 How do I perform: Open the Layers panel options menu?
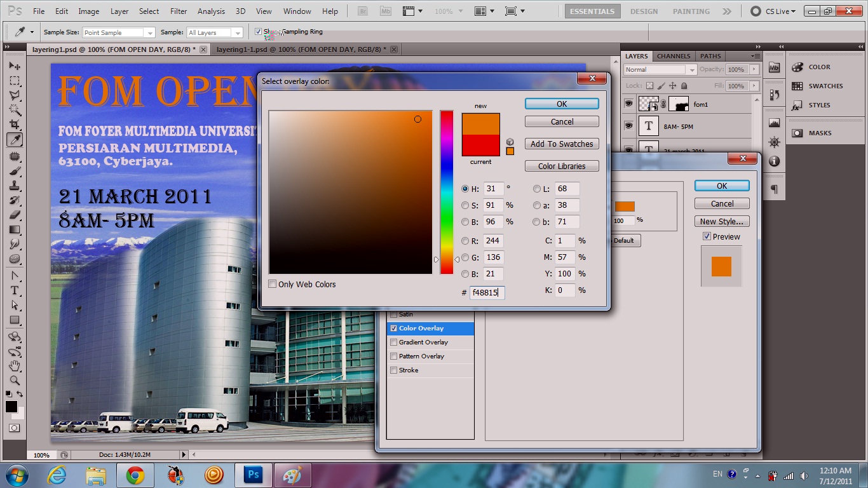click(x=755, y=56)
